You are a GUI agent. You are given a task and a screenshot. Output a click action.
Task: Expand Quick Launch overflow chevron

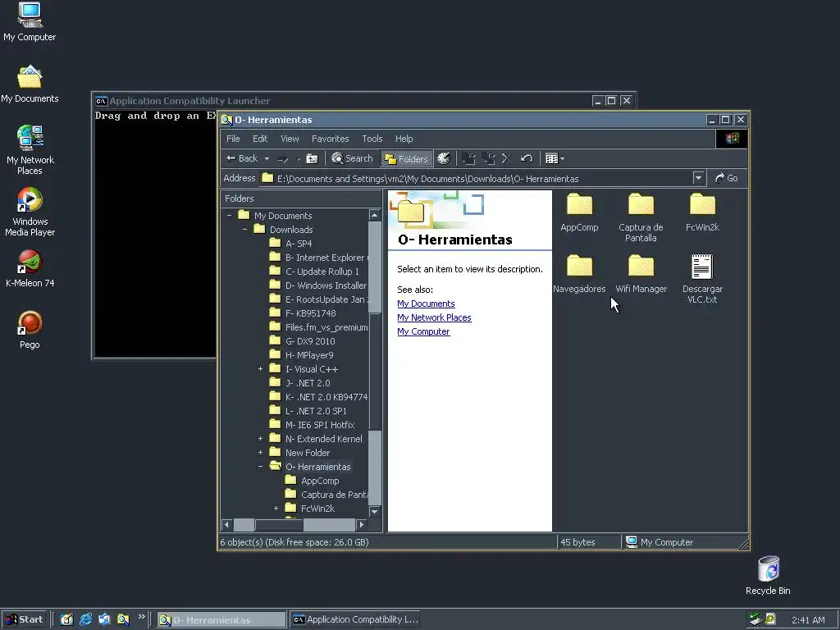click(141, 617)
